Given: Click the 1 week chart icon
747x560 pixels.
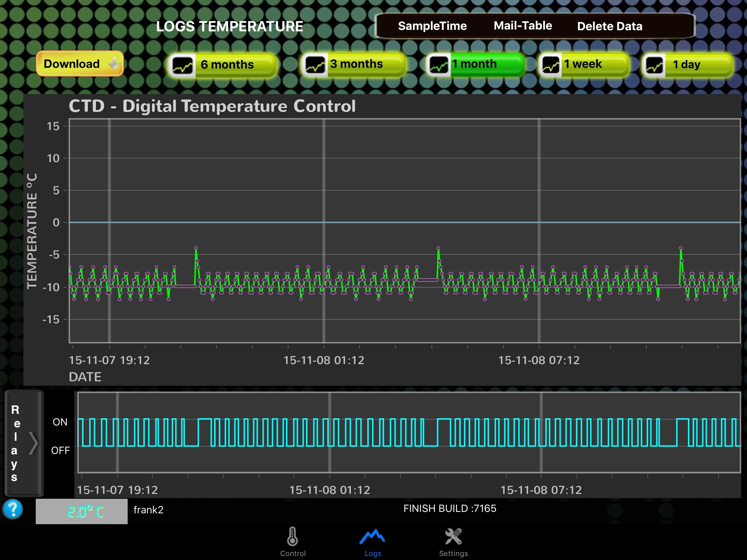Looking at the screenshot, I should tap(551, 65).
